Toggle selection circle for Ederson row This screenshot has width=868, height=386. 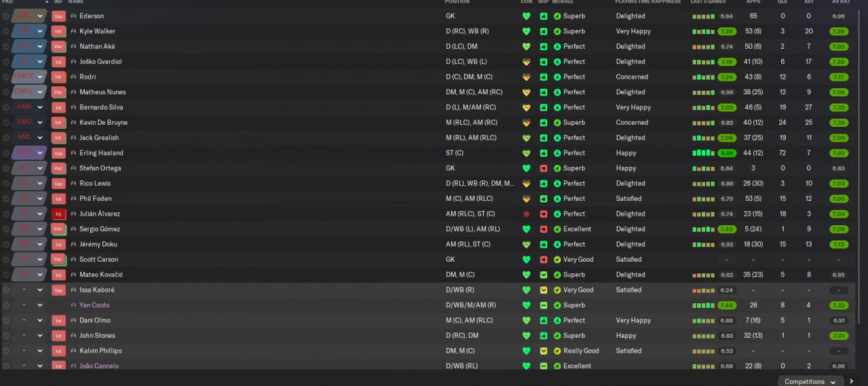pyautogui.click(x=6, y=16)
